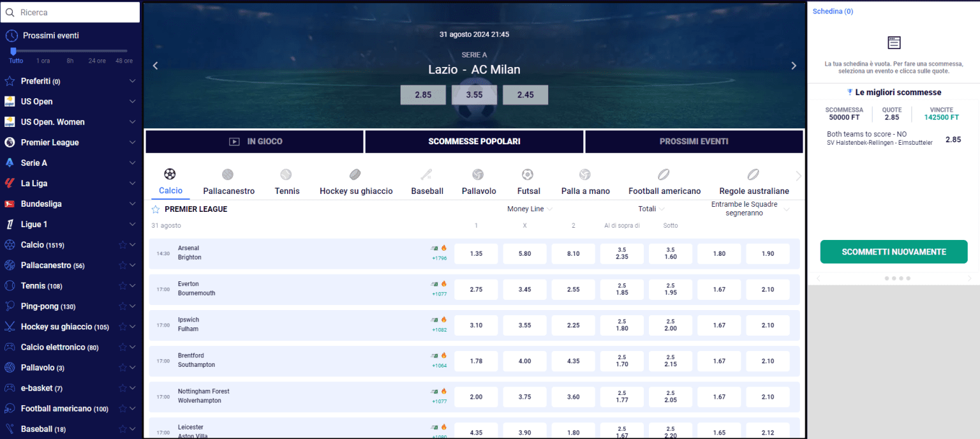
Task: Set the time filter to 24 ore
Action: point(97,61)
